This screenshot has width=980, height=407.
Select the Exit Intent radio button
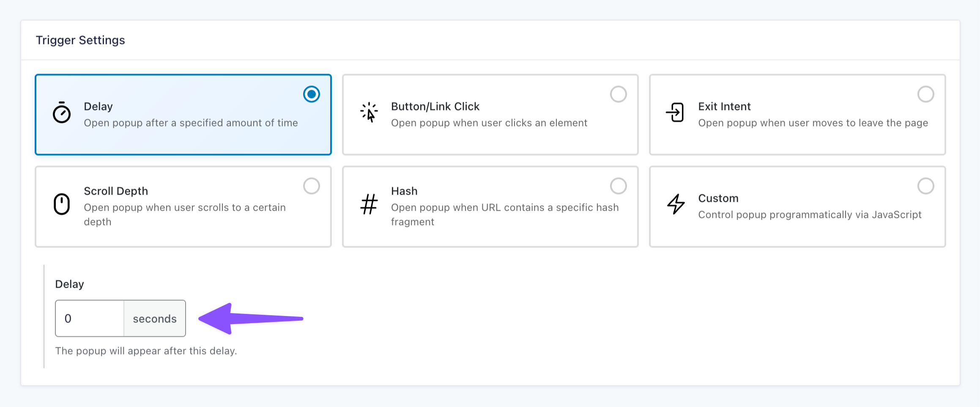[925, 94]
